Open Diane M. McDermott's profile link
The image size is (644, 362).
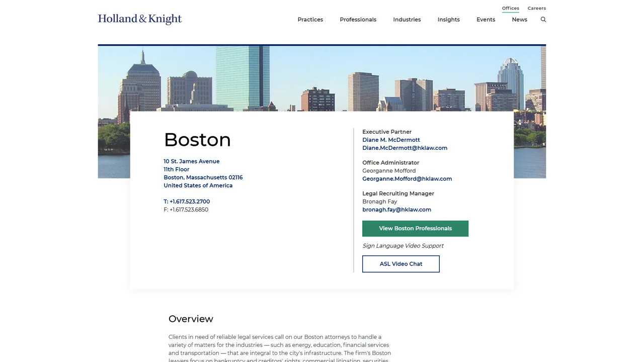[391, 140]
